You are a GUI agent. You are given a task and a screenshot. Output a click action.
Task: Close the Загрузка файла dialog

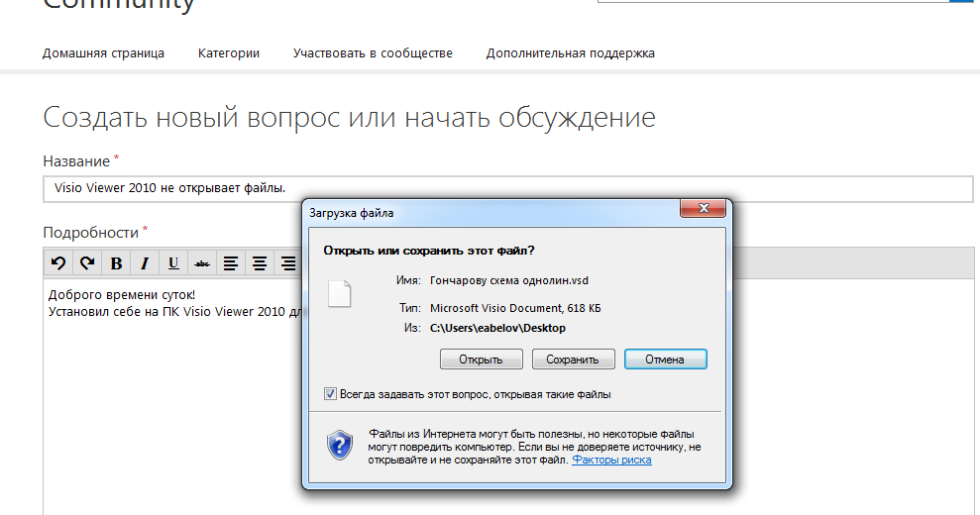click(704, 208)
